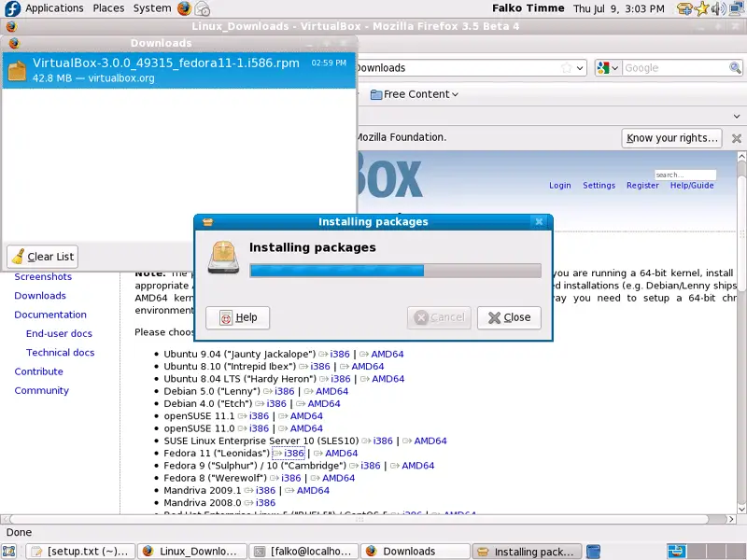747x560 pixels.
Task: Download Ubuntu 8.10 Intrepid Ibex i386 package
Action: pos(319,367)
